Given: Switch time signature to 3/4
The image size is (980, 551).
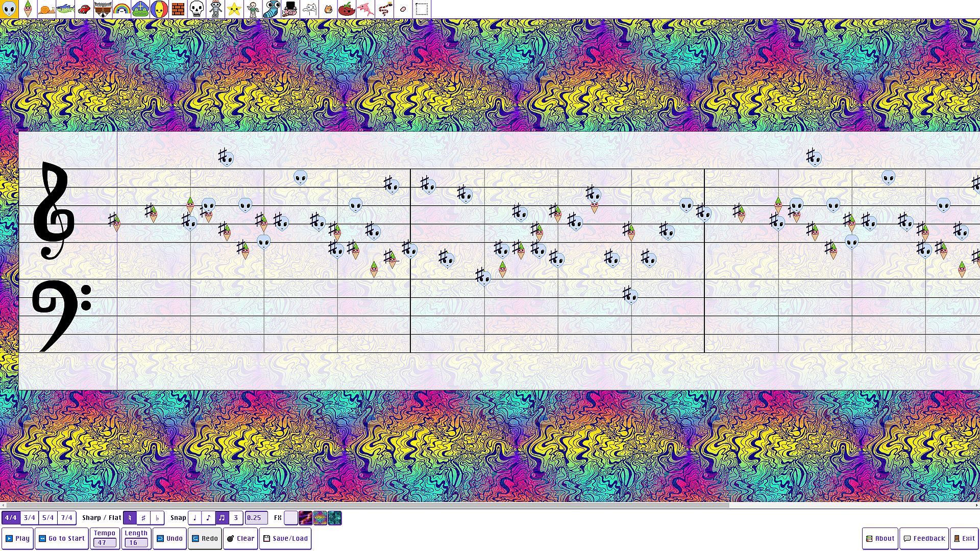Looking at the screenshot, I should [x=30, y=518].
